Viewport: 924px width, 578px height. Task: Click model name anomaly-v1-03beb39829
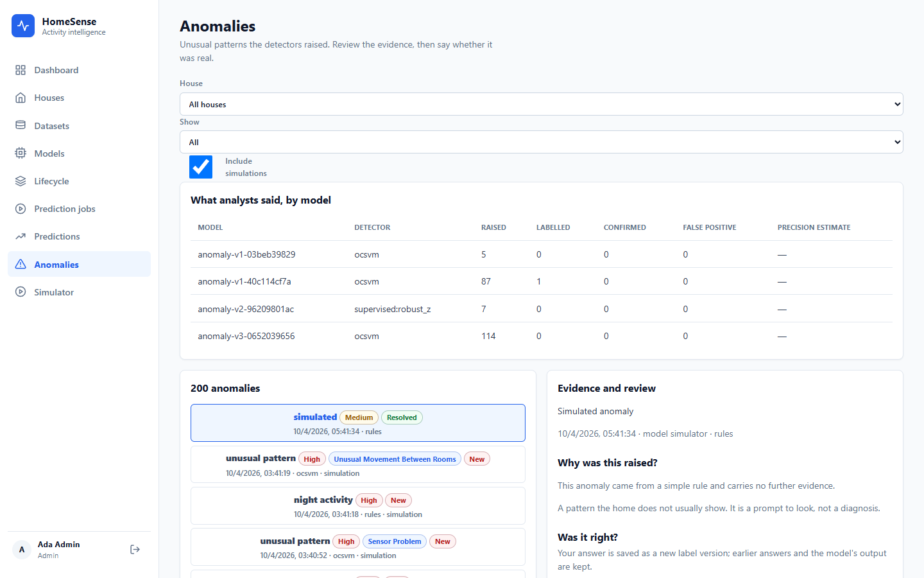click(x=246, y=254)
